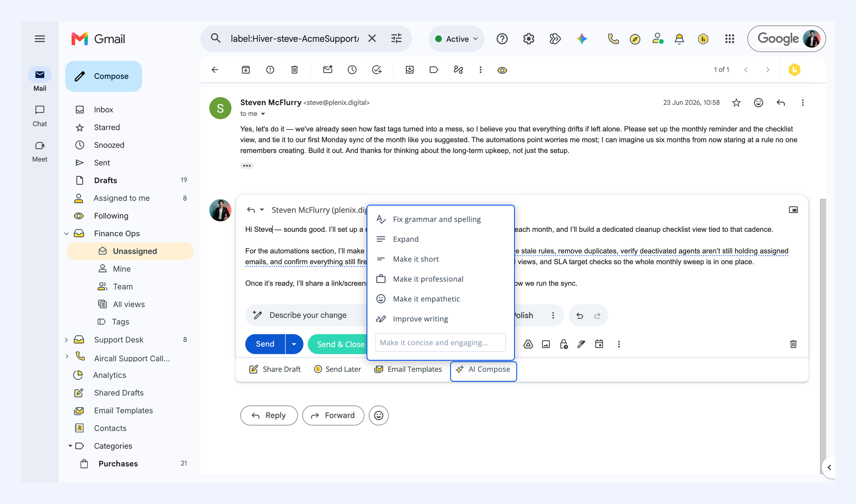856x504 pixels.
Task: Collapse the Categories section
Action: 70,446
